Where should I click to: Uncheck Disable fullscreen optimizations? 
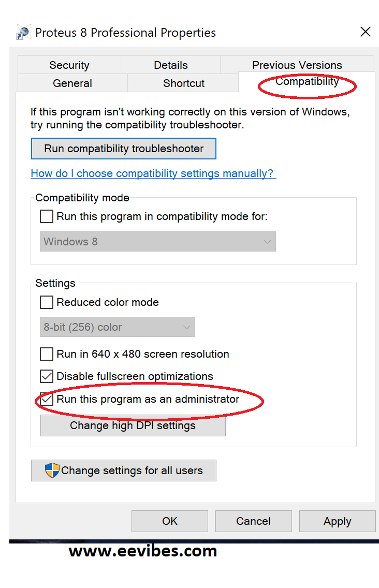click(x=47, y=376)
